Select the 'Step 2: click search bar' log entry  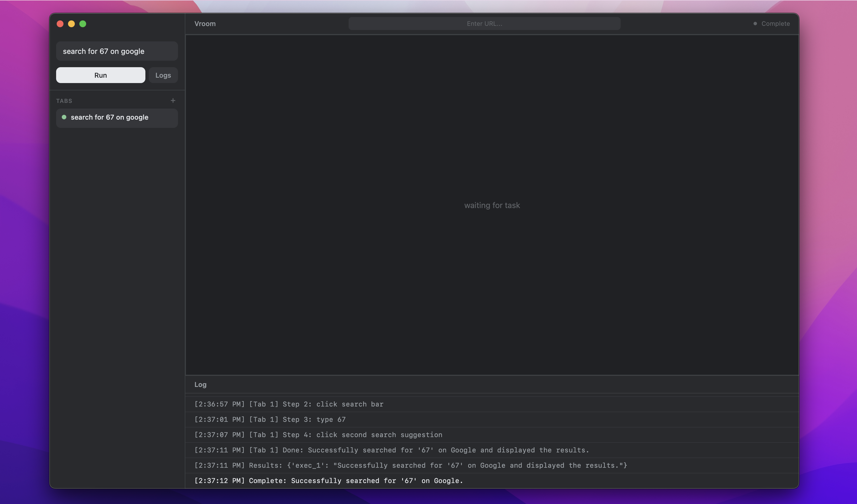tap(289, 404)
